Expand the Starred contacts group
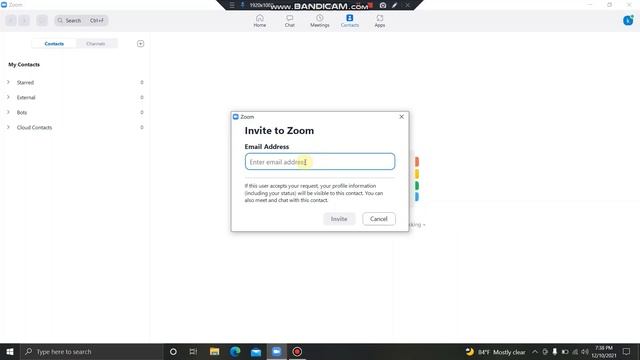The height and width of the screenshot is (360, 640). pyautogui.click(x=8, y=82)
